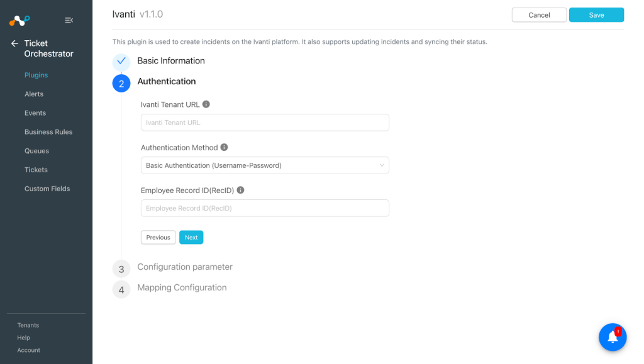
Task: Open the Business Rules menu item
Action: pos(48,132)
